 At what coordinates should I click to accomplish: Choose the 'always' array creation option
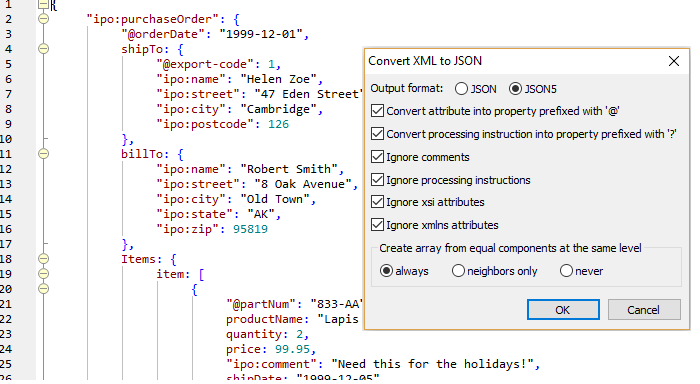[386, 271]
